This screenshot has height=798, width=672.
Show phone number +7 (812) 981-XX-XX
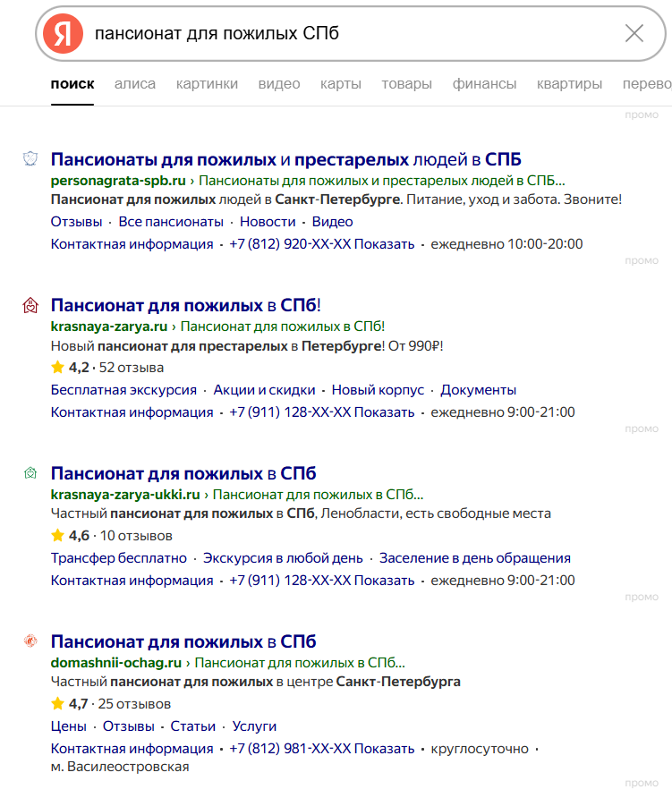pos(322,749)
